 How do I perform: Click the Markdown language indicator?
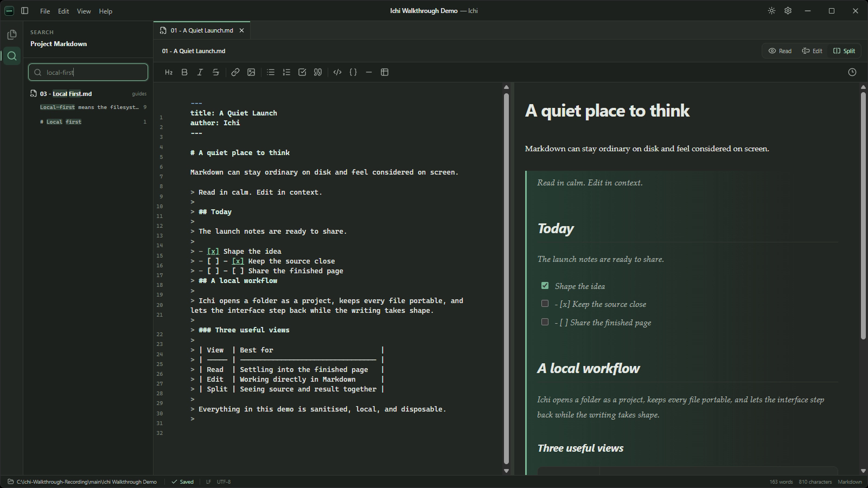[850, 481]
